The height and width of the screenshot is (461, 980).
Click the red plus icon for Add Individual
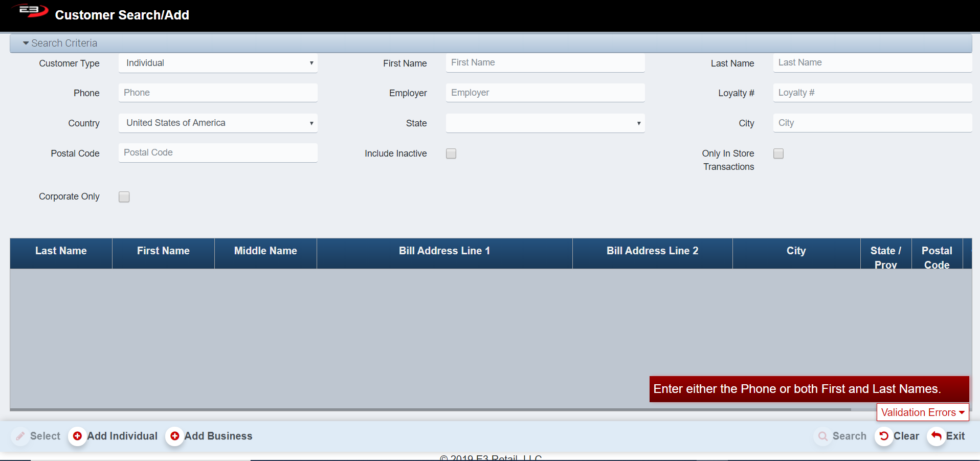[77, 436]
